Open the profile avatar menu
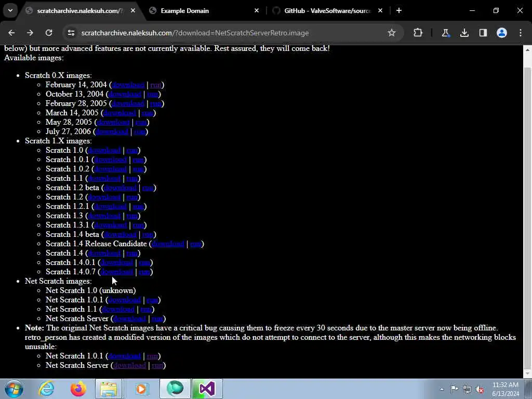Viewport: 532px width, 399px height. click(x=502, y=33)
